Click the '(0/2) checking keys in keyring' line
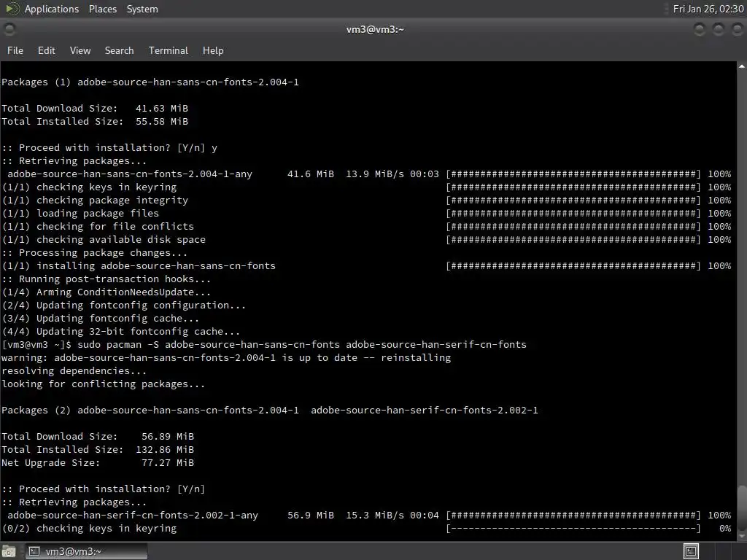Image resolution: width=747 pixels, height=560 pixels. pyautogui.click(x=89, y=529)
